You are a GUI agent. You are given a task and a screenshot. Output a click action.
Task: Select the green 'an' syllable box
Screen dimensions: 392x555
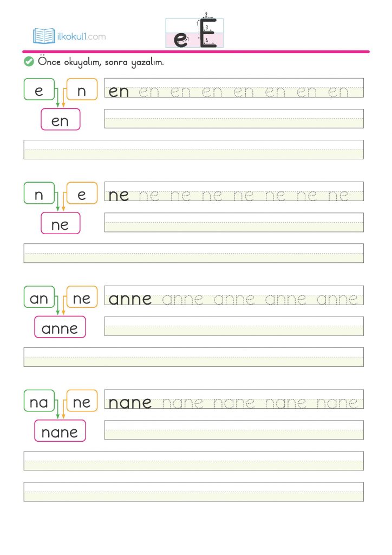pyautogui.click(x=39, y=298)
